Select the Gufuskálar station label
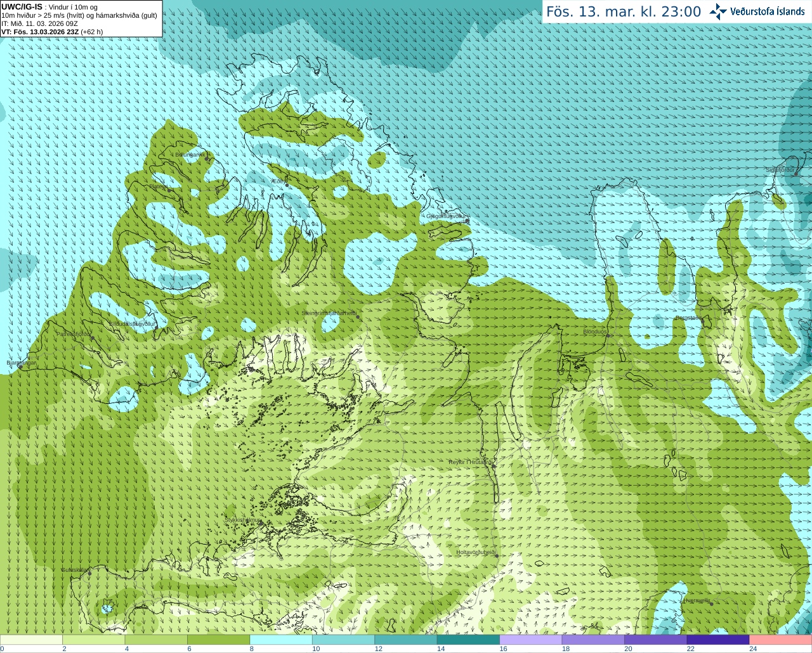Screen dimensions: 812x653 (74, 569)
